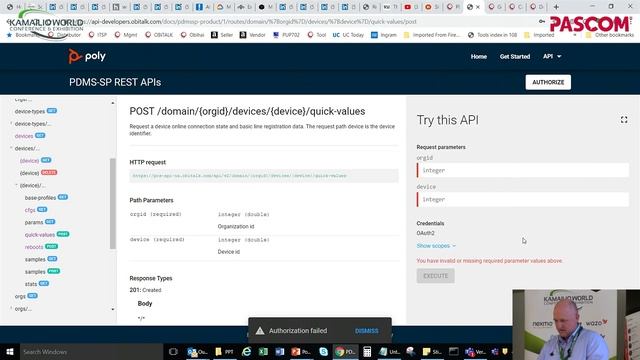Expand the device-types/... tree node
Screen dimensions: 640x360
tap(11, 123)
